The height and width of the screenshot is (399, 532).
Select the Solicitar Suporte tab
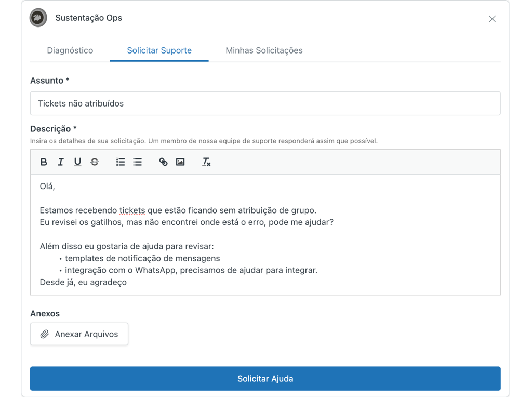[159, 50]
